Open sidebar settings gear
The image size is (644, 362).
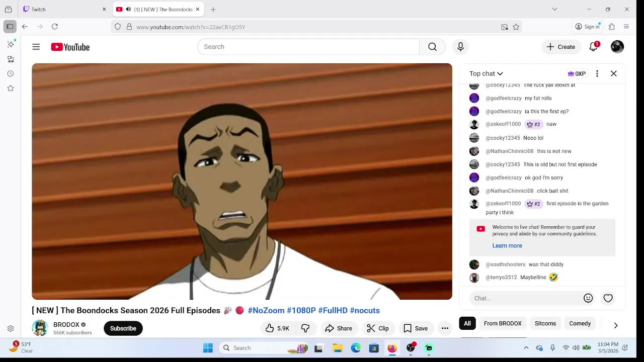coord(11,329)
